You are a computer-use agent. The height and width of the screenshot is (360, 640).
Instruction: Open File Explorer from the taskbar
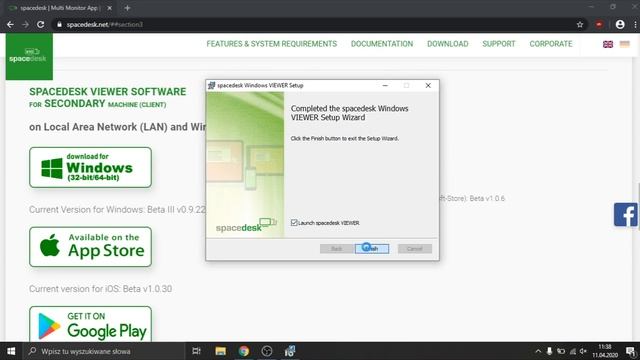(220, 351)
